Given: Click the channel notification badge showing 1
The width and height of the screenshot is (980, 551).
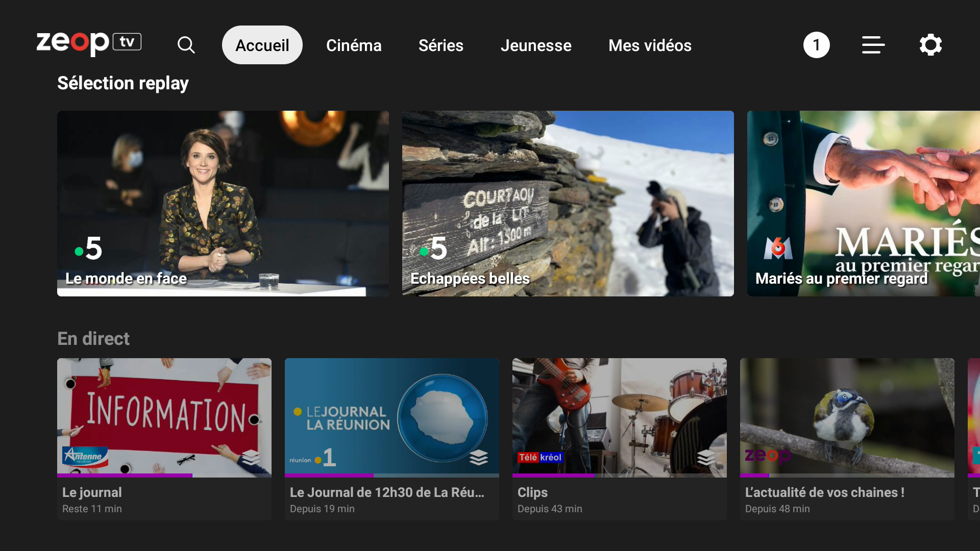Looking at the screenshot, I should [816, 45].
